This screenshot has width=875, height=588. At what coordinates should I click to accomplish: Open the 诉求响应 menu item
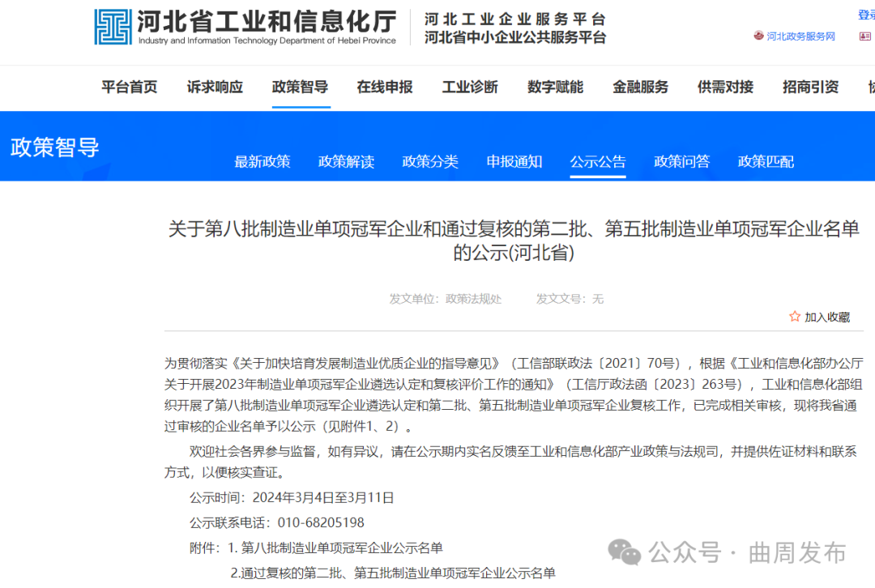tap(214, 87)
